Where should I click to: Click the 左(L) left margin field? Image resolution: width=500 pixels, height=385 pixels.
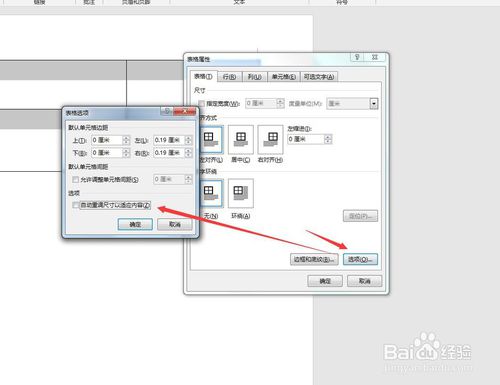point(169,140)
